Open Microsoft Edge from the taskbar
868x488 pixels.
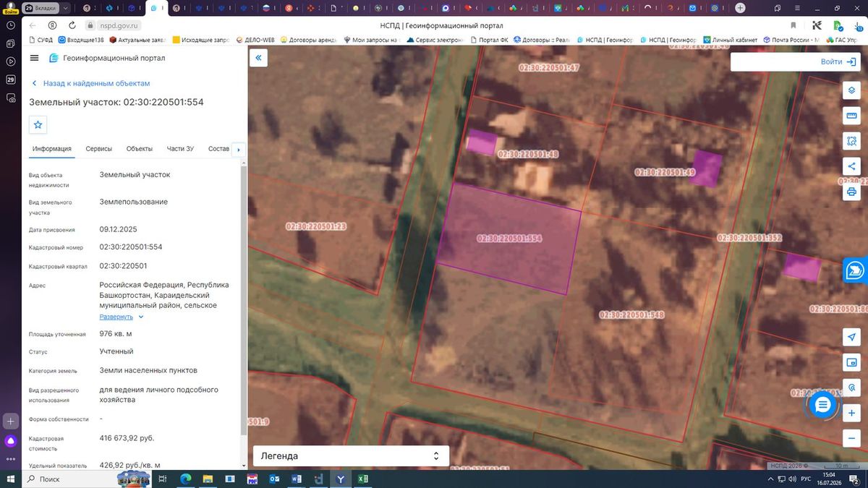tap(185, 479)
